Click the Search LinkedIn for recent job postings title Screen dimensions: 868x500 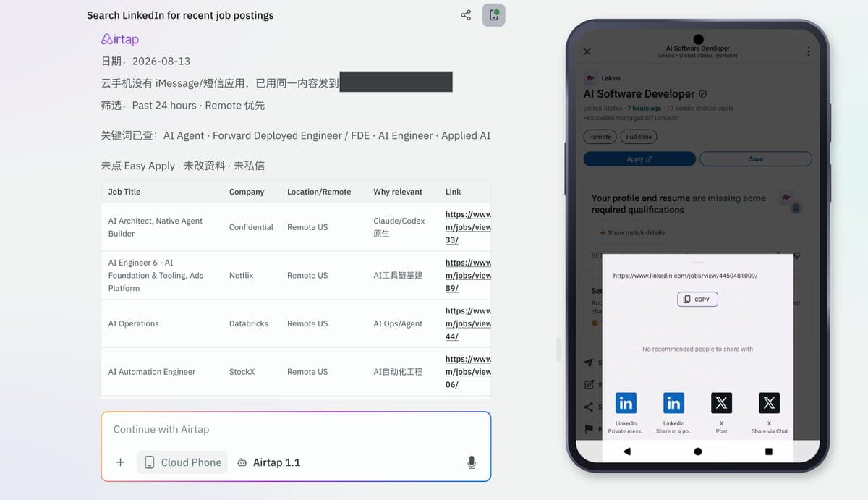(180, 15)
